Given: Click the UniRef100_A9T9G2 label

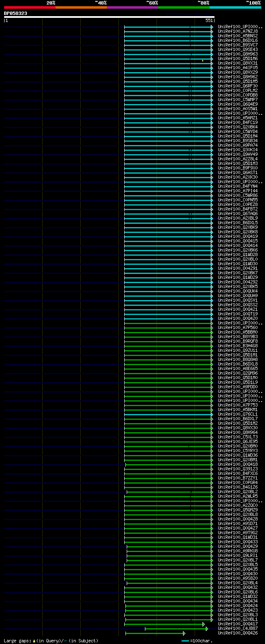Looking at the screenshot, I should (x=238, y=533).
